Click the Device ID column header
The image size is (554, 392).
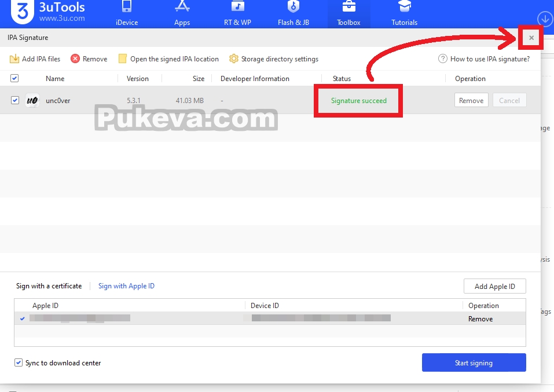point(265,305)
